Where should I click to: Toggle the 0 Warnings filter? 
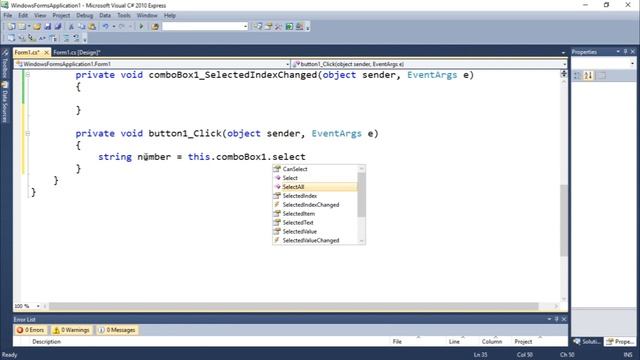click(71, 330)
